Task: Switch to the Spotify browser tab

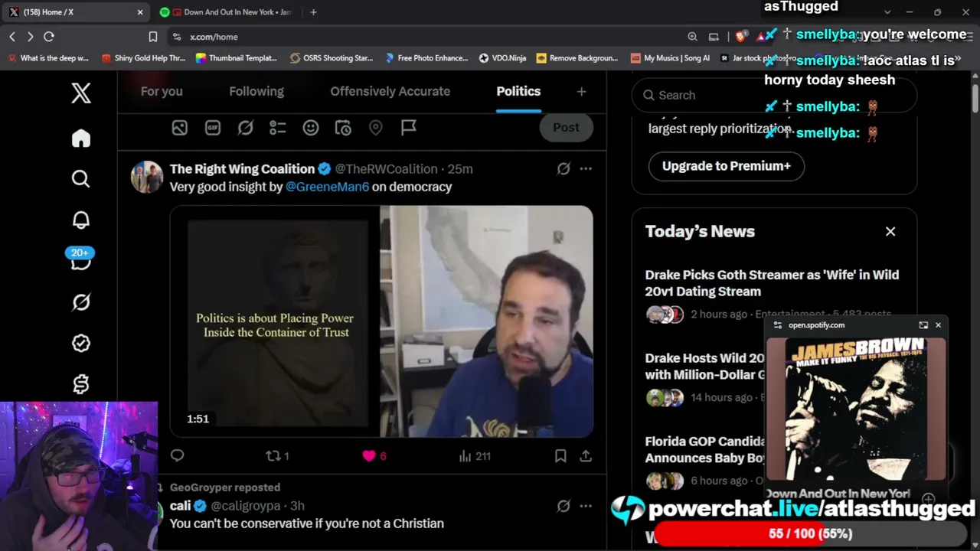Action: coord(229,12)
